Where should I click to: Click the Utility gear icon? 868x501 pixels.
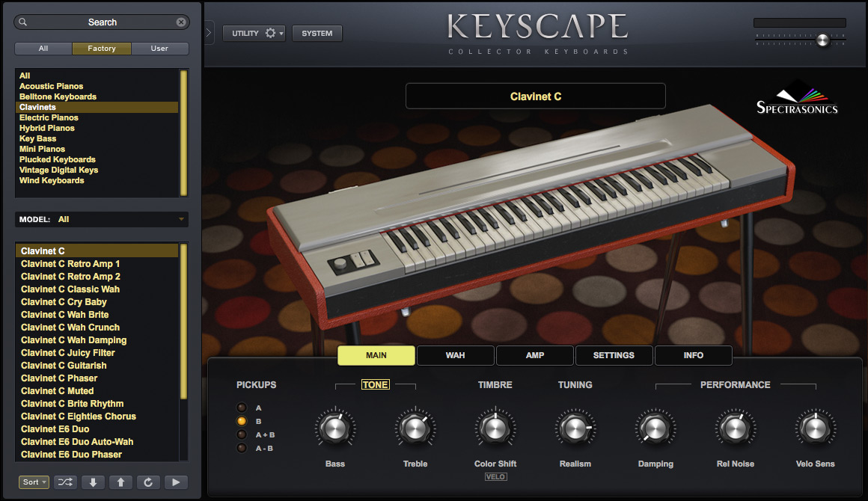[x=270, y=33]
